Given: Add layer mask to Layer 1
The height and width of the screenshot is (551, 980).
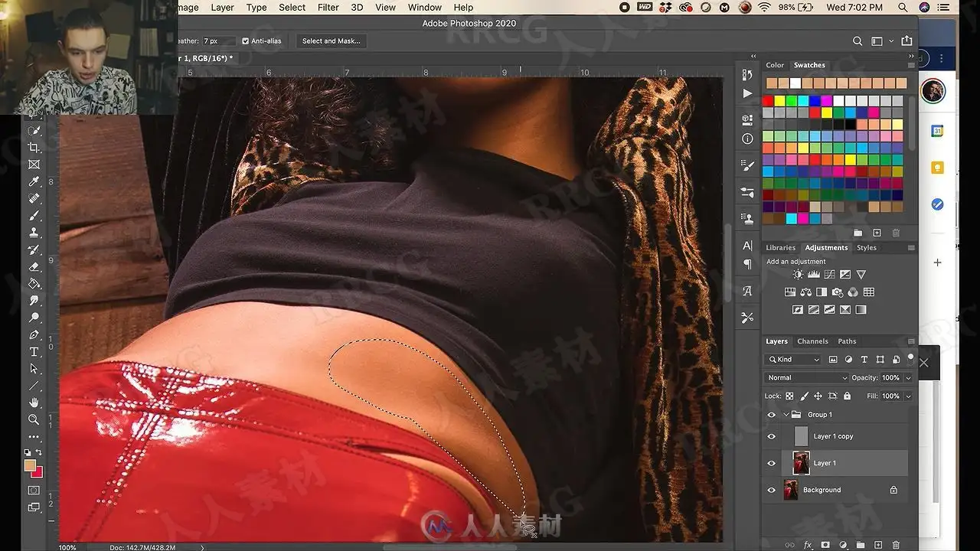Looking at the screenshot, I should pos(825,545).
